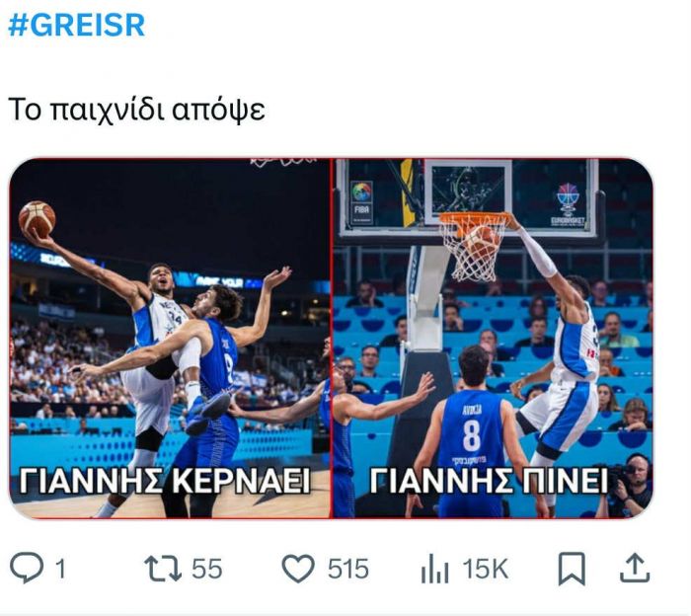Viewport: 691px width, 616px height.
Task: Click the basketball held aloft in left photo
Action: tap(37, 217)
